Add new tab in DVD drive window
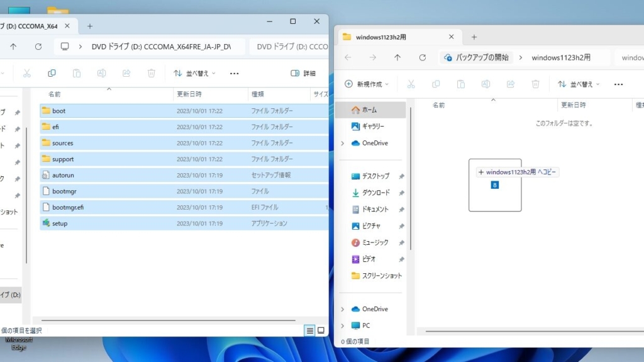Image resolution: width=644 pixels, height=362 pixels. [90, 26]
